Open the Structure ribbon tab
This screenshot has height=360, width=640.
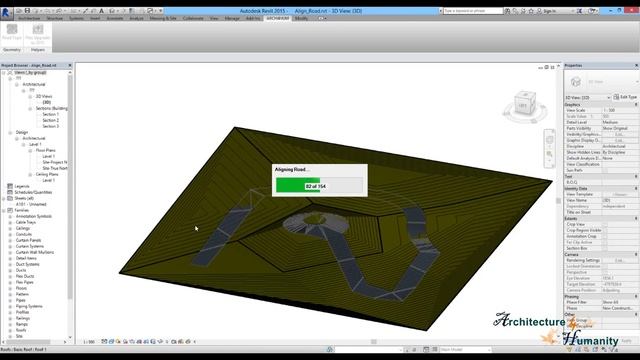click(x=55, y=18)
